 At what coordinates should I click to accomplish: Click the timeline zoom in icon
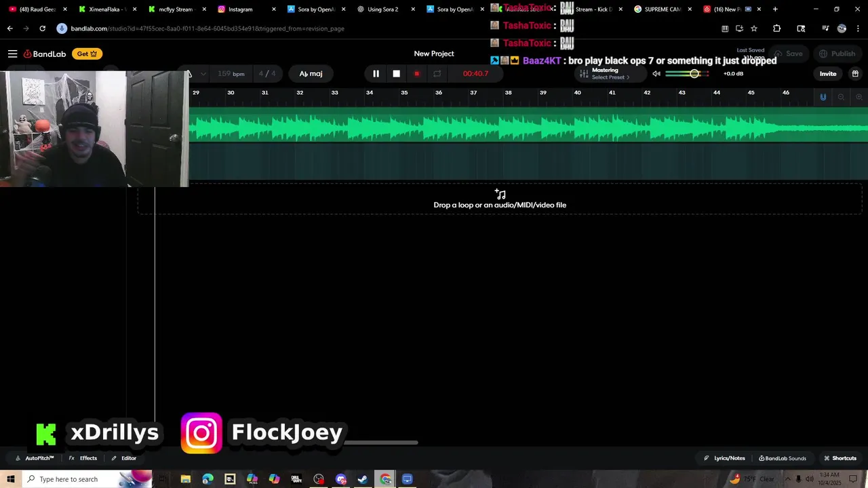coord(859,97)
